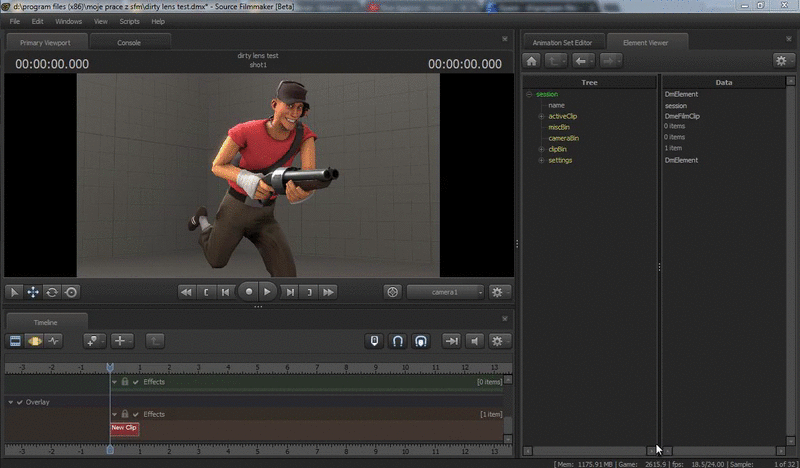This screenshot has width=800, height=468.
Task: Expand the activeClip tree node
Action: [541, 116]
